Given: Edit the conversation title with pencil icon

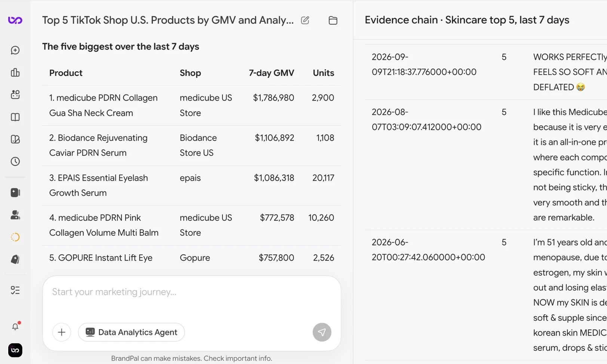Looking at the screenshot, I should 305,20.
